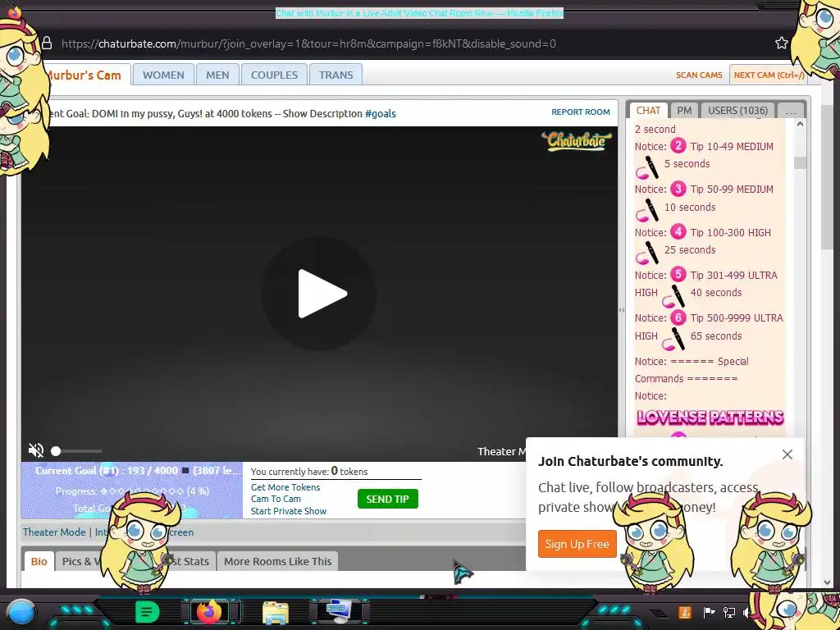
Task: Click Start Private Show link
Action: click(288, 511)
